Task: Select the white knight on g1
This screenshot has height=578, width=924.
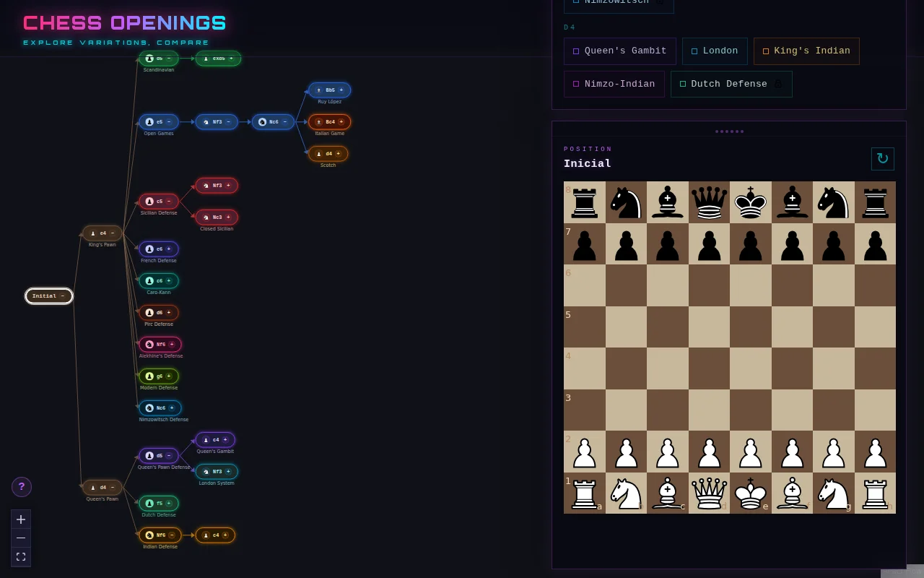Action: point(834,493)
